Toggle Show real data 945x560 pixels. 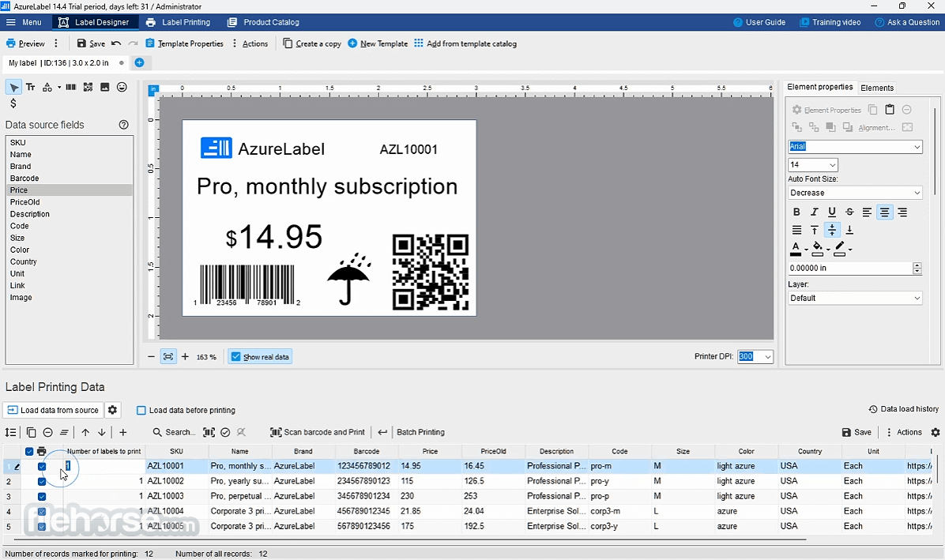260,356
